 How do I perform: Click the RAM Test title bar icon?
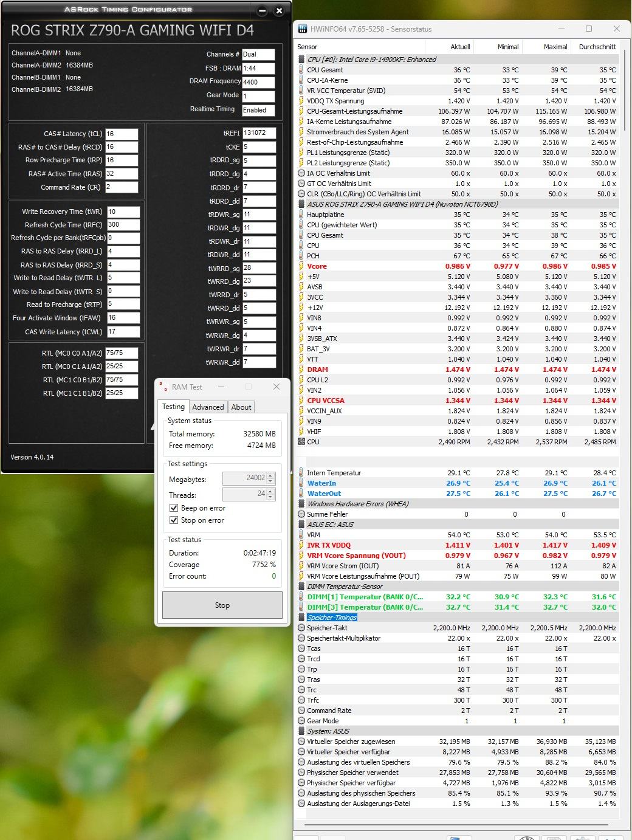(163, 387)
